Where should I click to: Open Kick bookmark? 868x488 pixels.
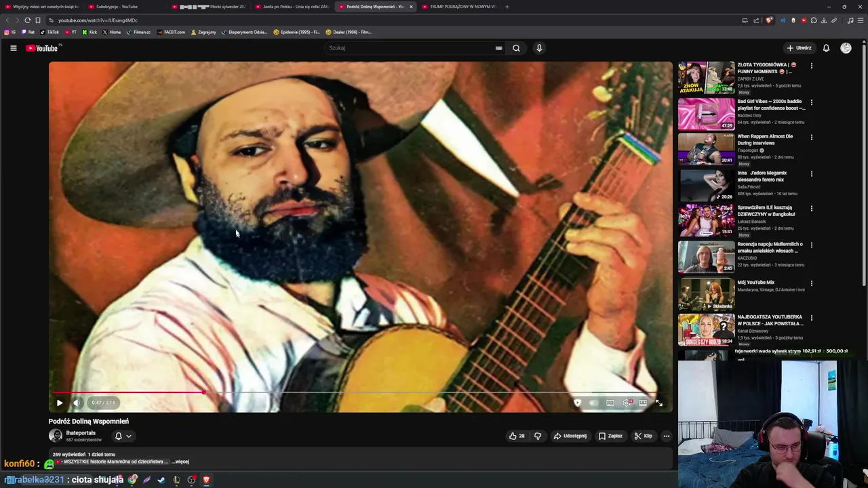[90, 32]
